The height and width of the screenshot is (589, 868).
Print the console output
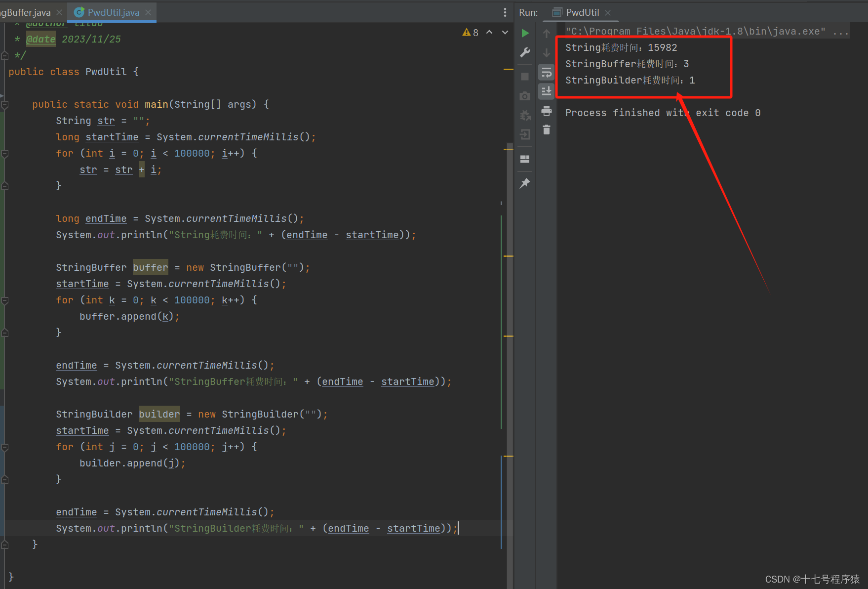(547, 111)
